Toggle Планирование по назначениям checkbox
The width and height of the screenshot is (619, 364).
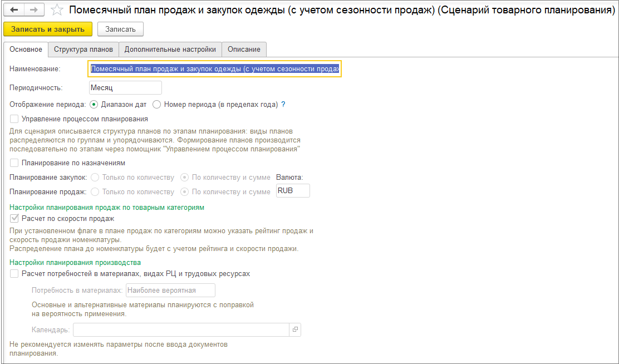(x=14, y=163)
